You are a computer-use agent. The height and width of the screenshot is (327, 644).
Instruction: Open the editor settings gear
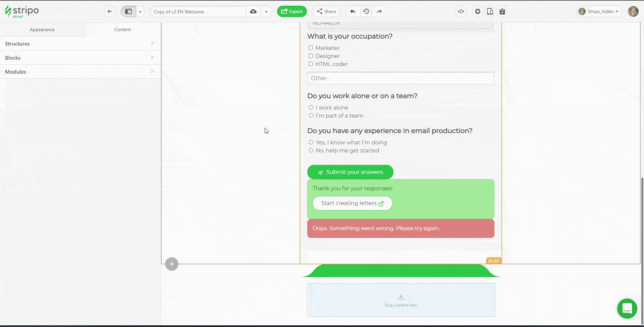click(477, 11)
